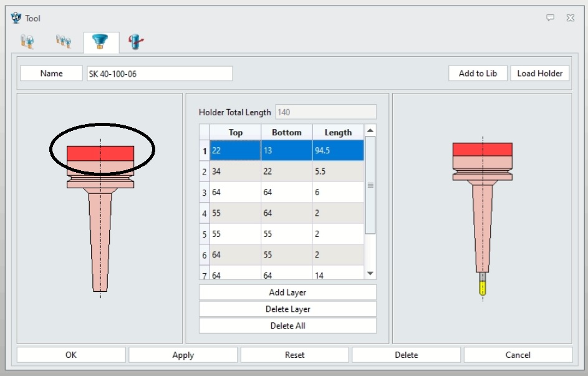The width and height of the screenshot is (588, 376).
Task: Click the Delete Layer button
Action: click(287, 309)
